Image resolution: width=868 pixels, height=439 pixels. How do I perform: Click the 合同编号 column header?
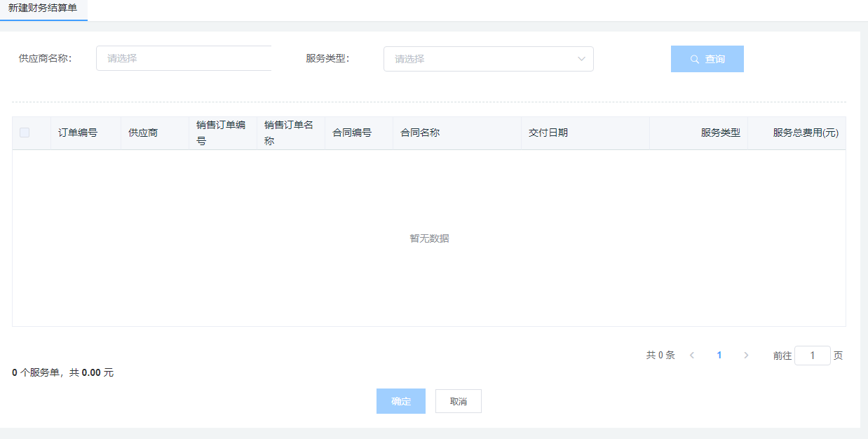click(x=352, y=133)
